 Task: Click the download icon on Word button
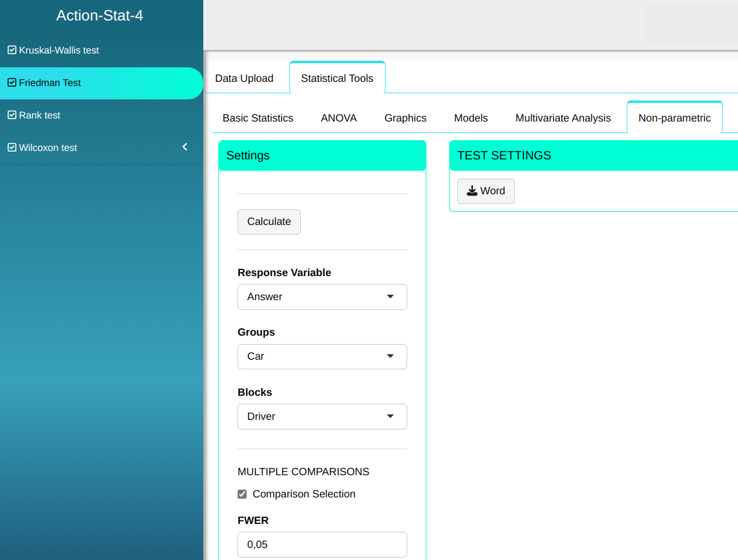[x=472, y=191]
